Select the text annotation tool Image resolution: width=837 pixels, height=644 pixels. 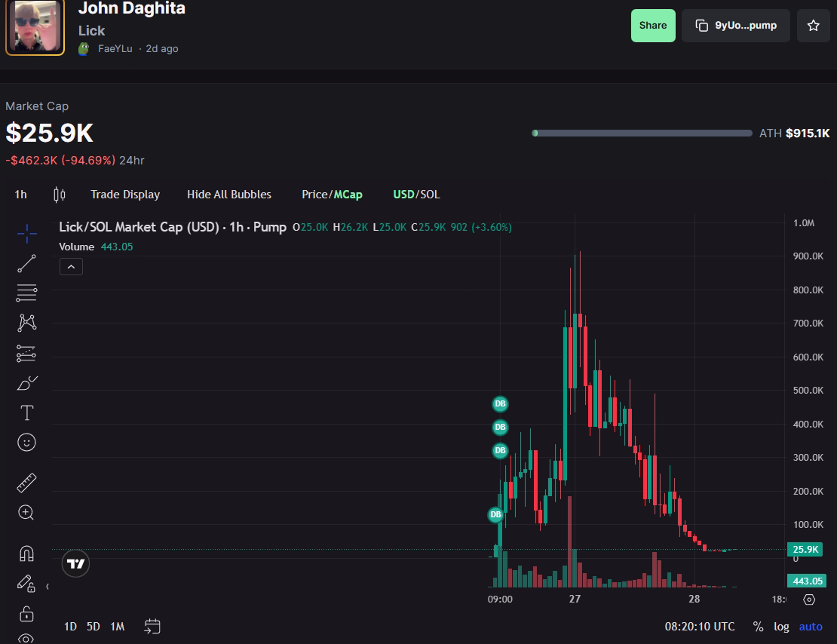click(x=26, y=412)
